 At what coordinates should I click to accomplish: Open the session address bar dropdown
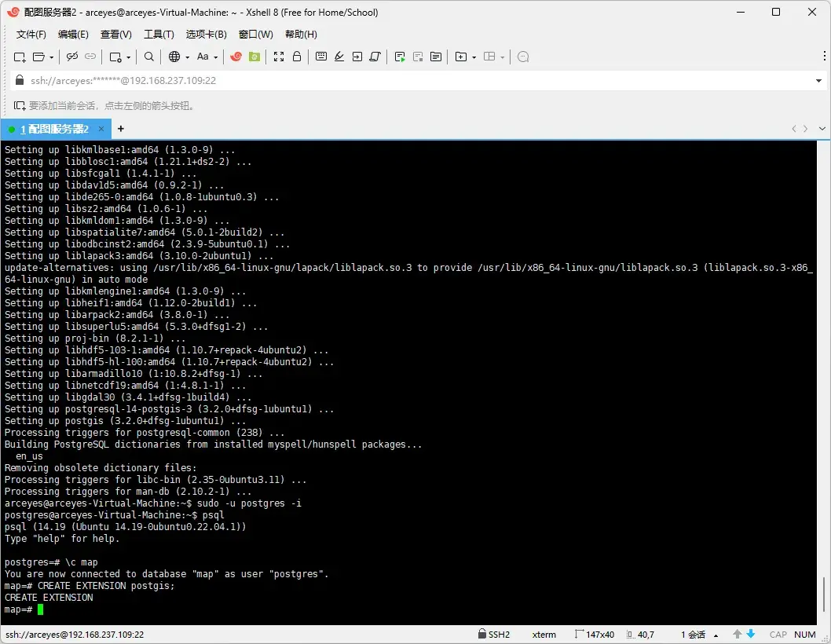(819, 79)
